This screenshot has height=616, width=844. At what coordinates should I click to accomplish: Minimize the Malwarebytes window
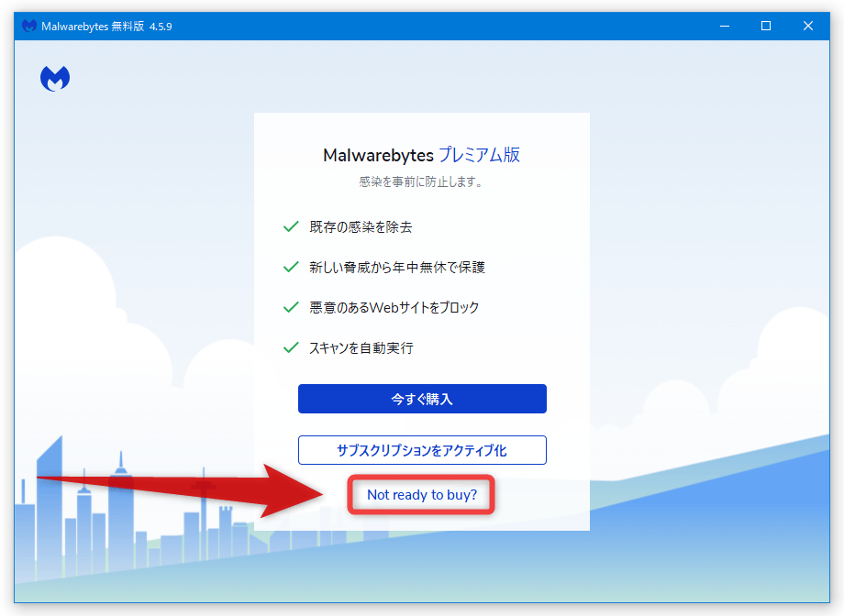click(x=725, y=26)
